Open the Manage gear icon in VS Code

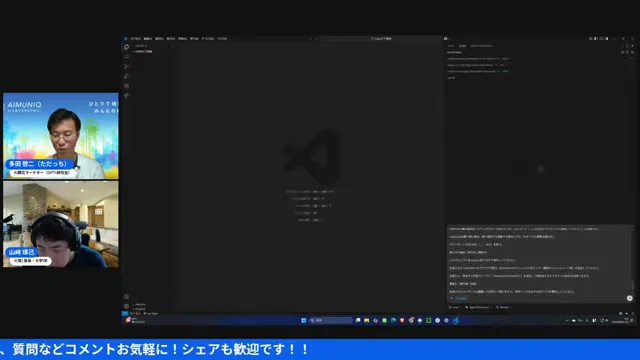(127, 306)
